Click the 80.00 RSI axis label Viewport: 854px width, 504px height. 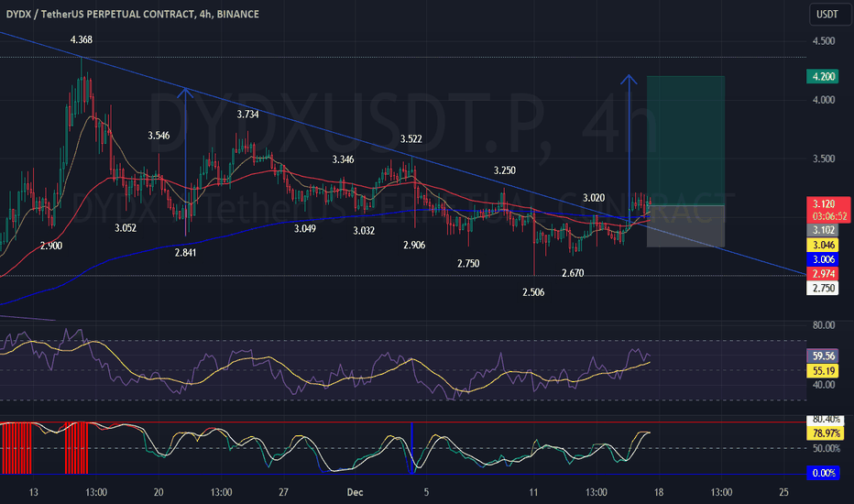(x=824, y=325)
